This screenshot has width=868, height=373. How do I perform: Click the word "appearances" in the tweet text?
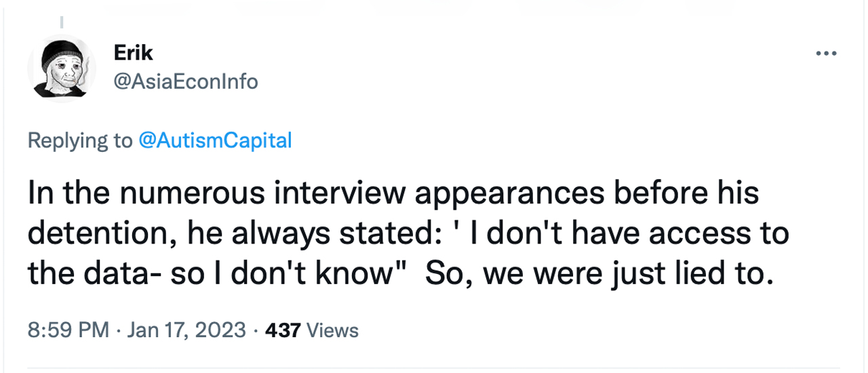click(x=509, y=194)
